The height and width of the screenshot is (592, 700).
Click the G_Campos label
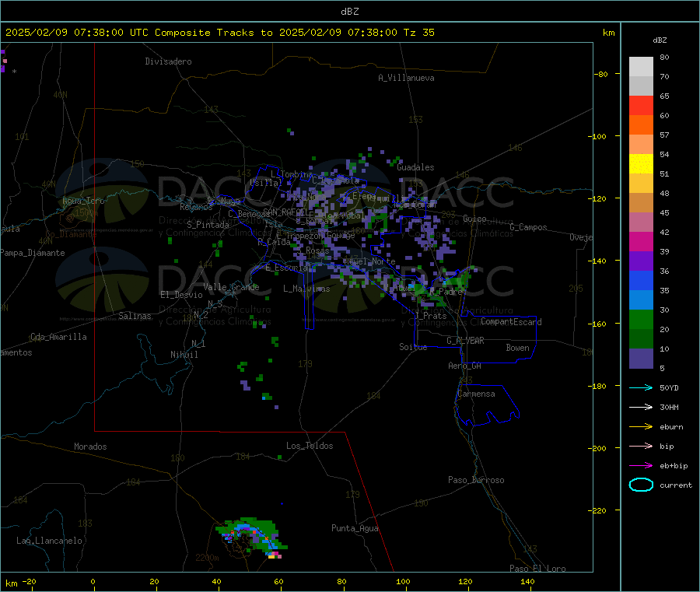528,227
